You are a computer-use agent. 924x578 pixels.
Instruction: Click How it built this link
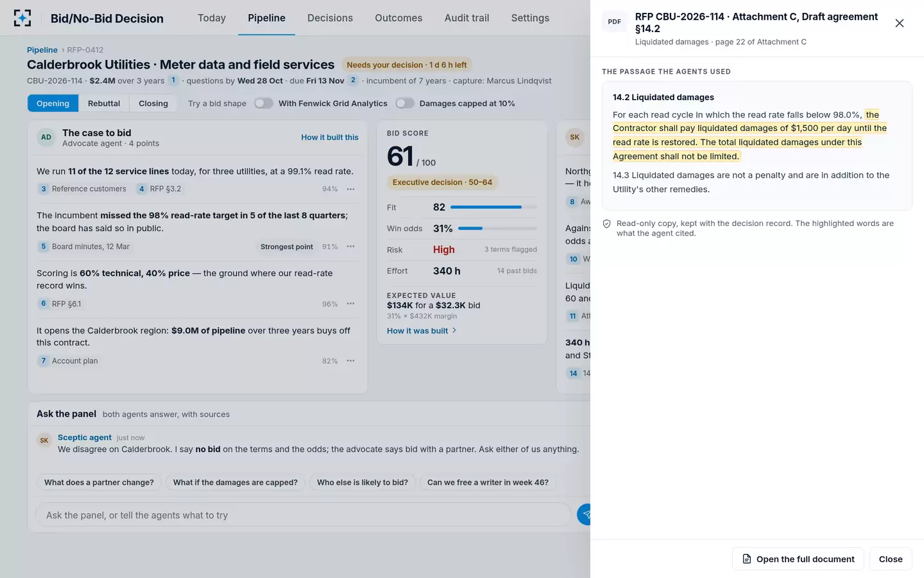(x=330, y=137)
